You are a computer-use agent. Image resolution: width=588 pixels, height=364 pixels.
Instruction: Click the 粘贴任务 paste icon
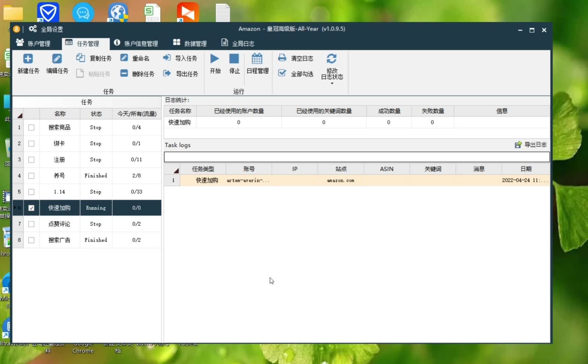click(80, 73)
